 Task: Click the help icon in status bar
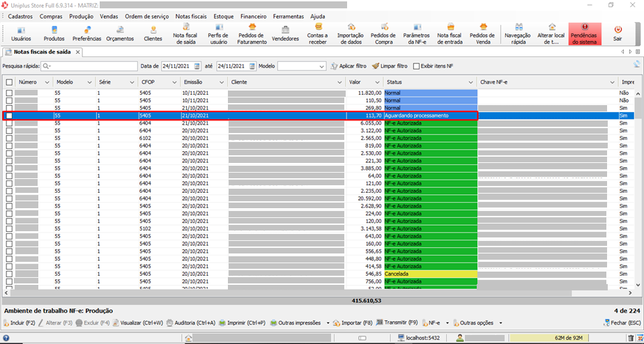[6, 338]
